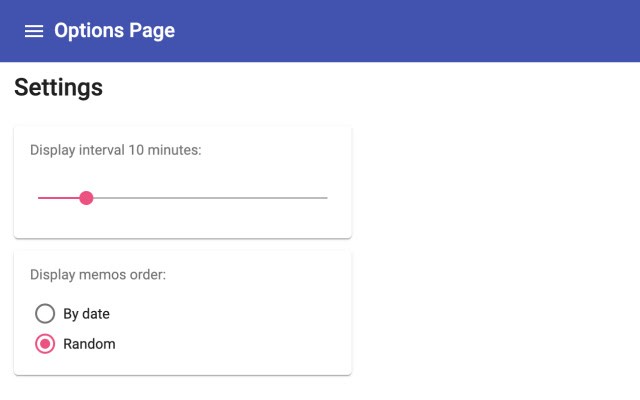This screenshot has width=640, height=400.
Task: Click the "By date" label text
Action: point(86,314)
